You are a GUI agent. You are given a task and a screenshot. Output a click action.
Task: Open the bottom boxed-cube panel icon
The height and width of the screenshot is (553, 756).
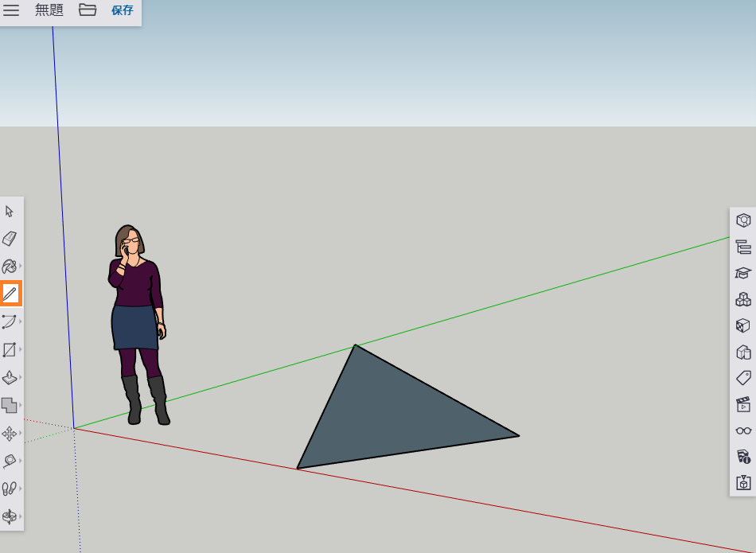pyautogui.click(x=743, y=483)
